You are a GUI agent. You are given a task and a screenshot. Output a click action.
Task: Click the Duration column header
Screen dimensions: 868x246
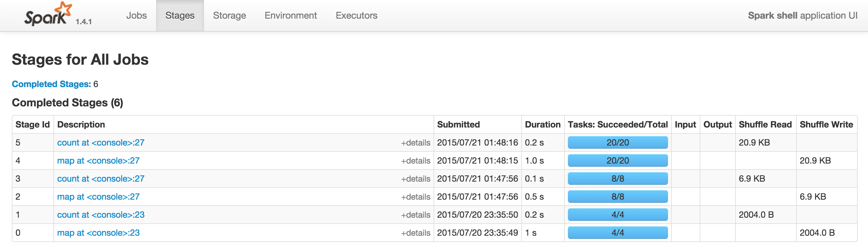pos(542,124)
